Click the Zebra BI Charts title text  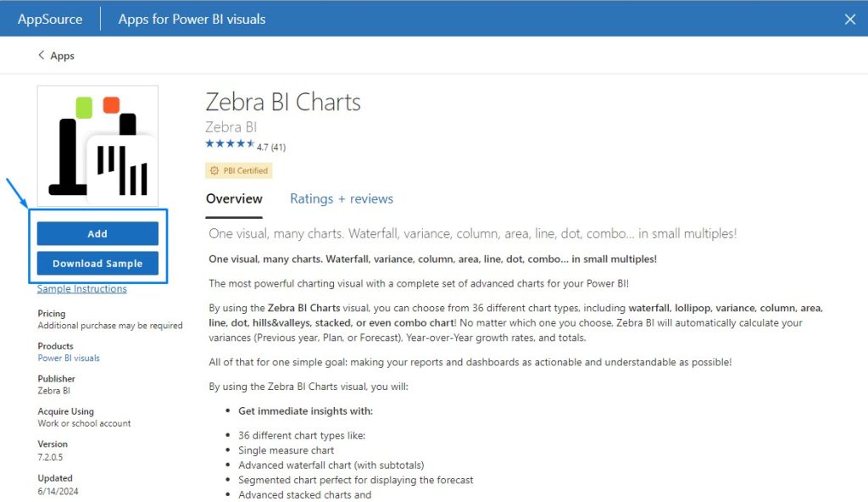(283, 102)
